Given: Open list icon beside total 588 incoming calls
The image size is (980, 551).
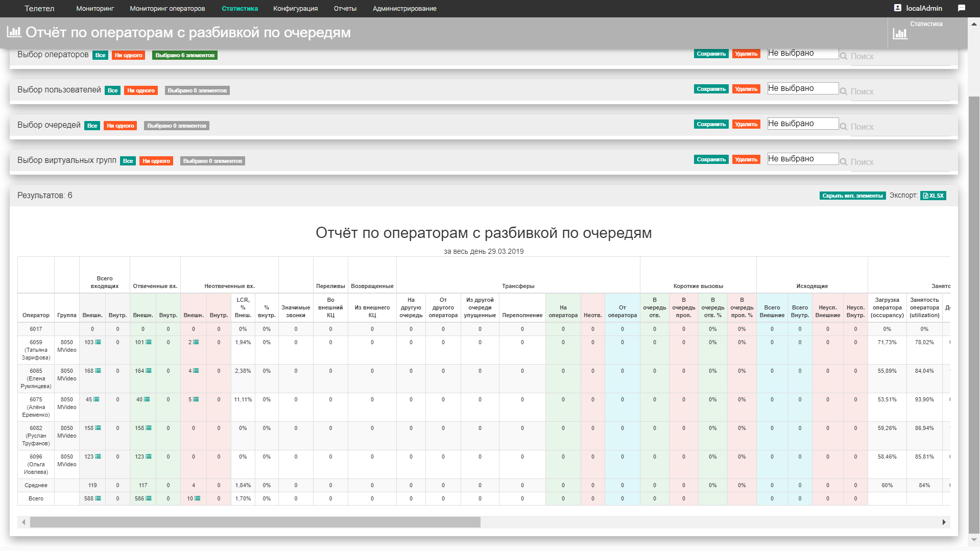Looking at the screenshot, I should (x=98, y=498).
